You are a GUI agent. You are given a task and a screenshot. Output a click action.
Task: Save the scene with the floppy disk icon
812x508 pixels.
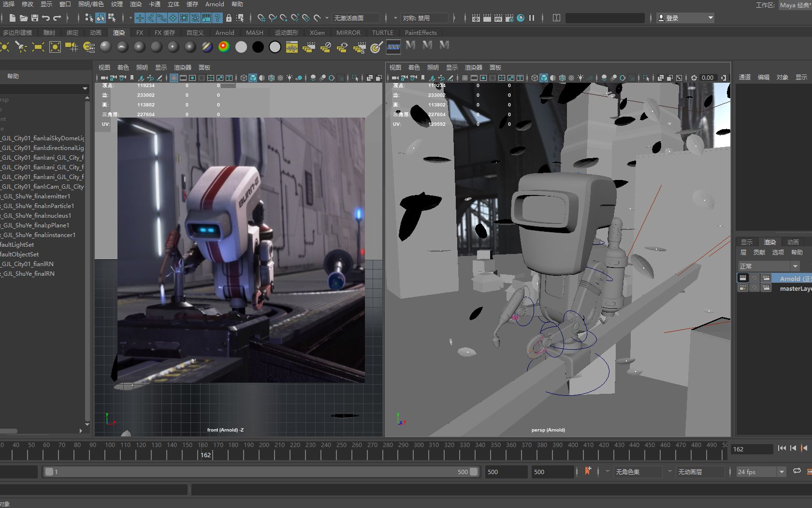(x=35, y=18)
